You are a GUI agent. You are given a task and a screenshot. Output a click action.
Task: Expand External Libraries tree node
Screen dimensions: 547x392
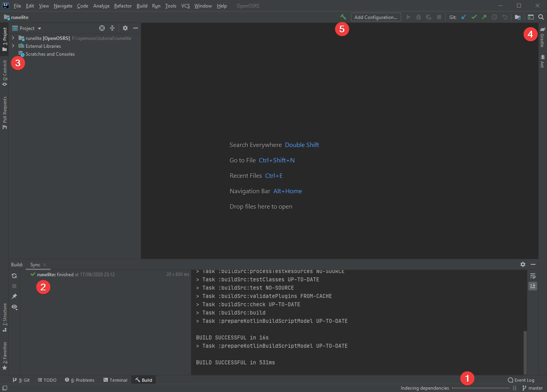coord(13,46)
